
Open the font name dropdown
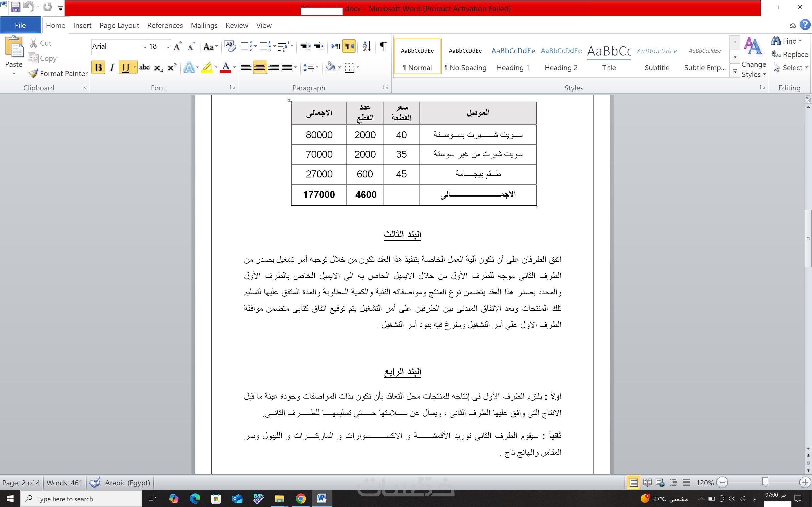(145, 47)
